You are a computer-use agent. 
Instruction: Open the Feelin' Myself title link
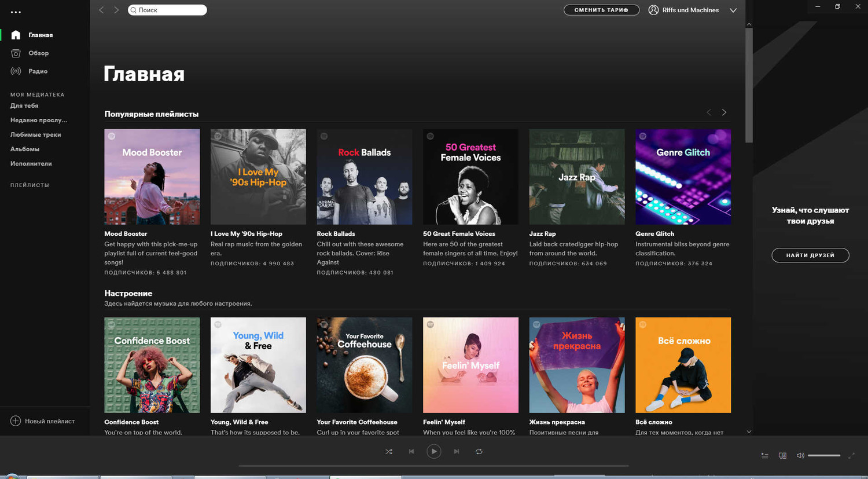click(444, 422)
